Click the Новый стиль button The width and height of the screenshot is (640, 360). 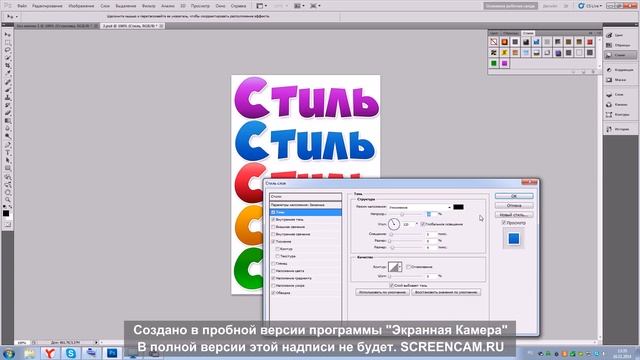coord(514,215)
